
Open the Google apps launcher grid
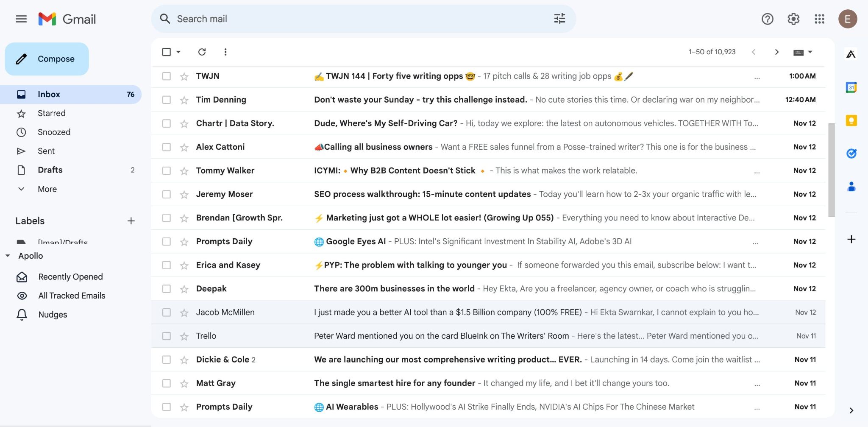[x=819, y=19]
